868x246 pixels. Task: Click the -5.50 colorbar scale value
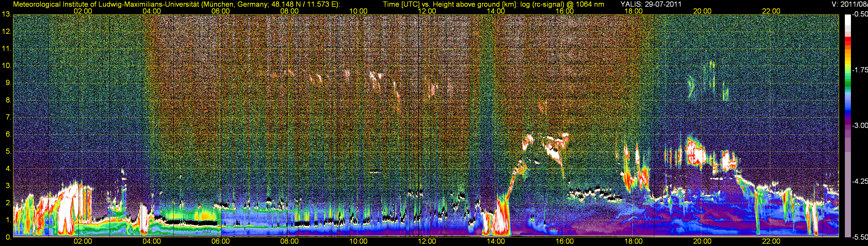(x=860, y=237)
